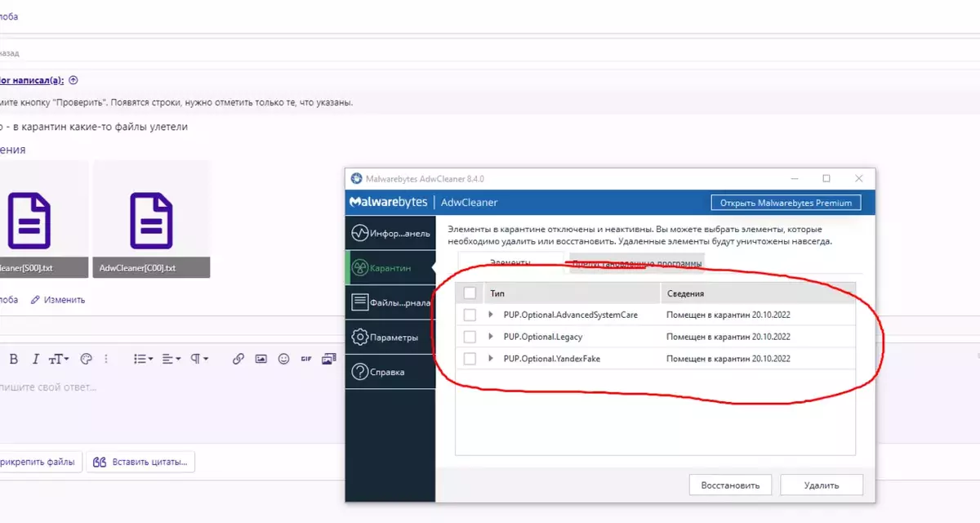The image size is (980, 523).
Task: Open the Файлы журнала section in AdwCleaner
Action: pyautogui.click(x=390, y=302)
